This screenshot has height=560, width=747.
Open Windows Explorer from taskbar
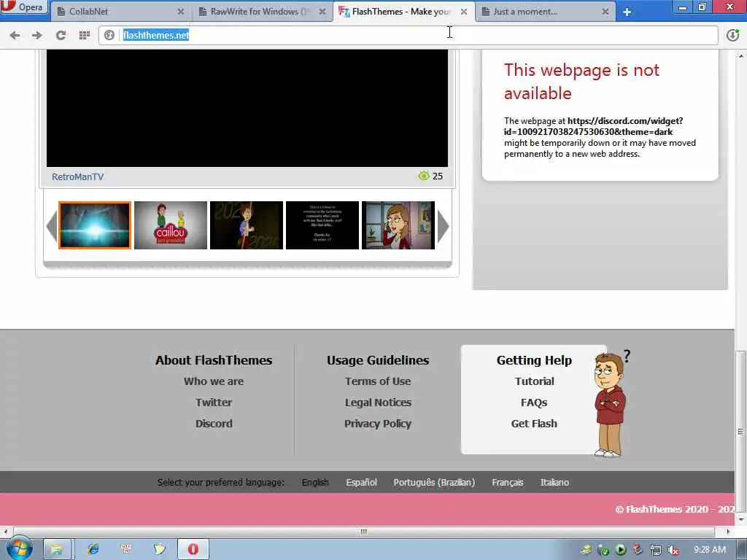[57, 550]
